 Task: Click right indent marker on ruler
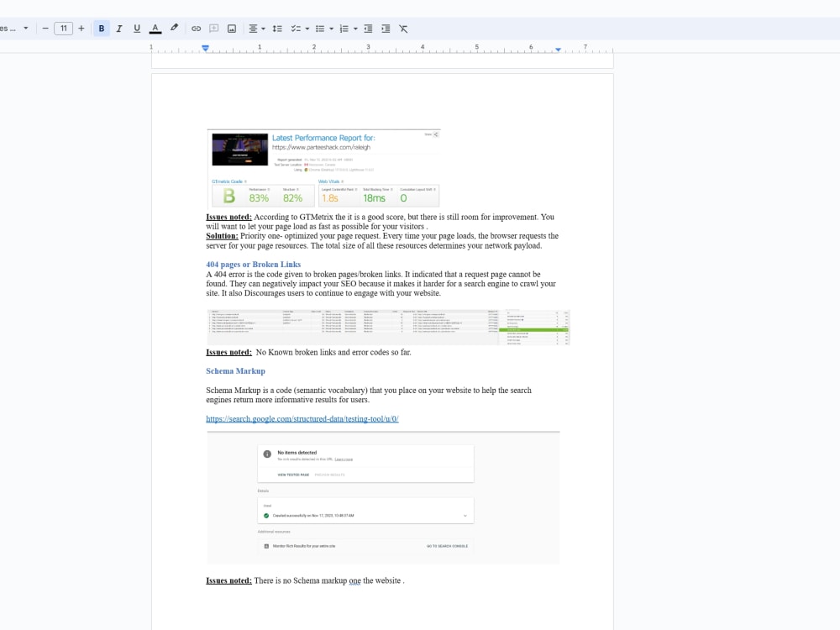coord(559,50)
